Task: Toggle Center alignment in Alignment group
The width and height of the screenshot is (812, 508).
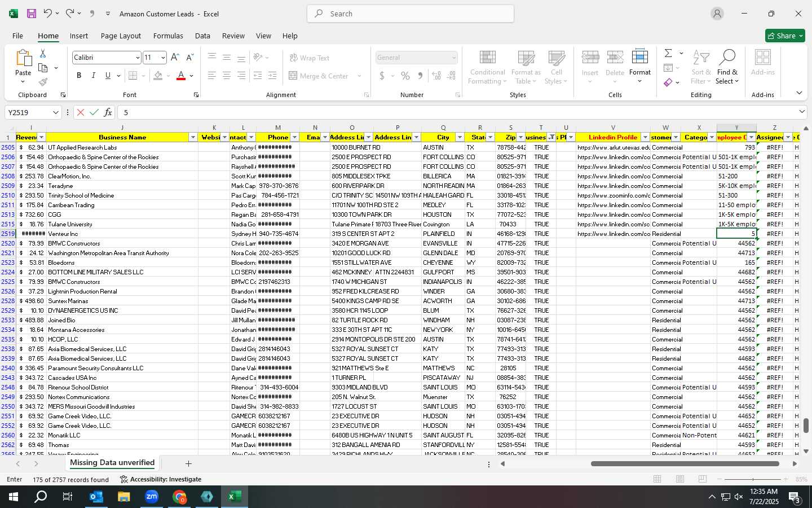Action: [227, 76]
